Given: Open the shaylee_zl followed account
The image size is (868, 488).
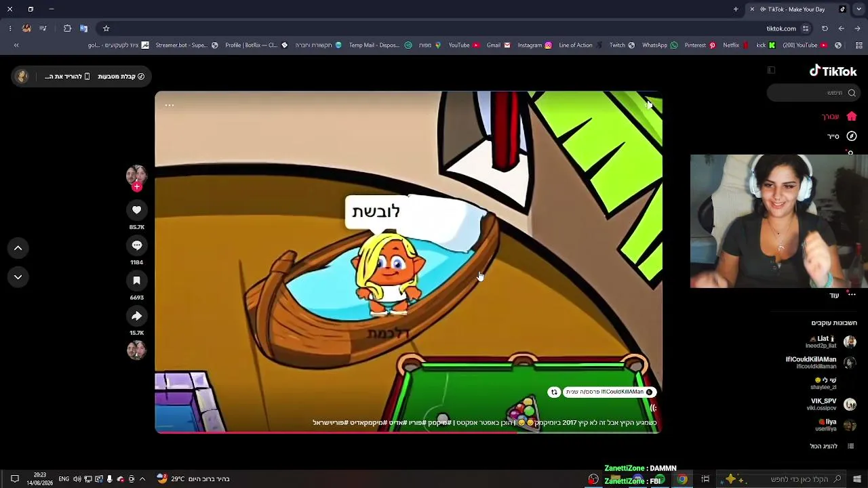Looking at the screenshot, I should coord(833,384).
